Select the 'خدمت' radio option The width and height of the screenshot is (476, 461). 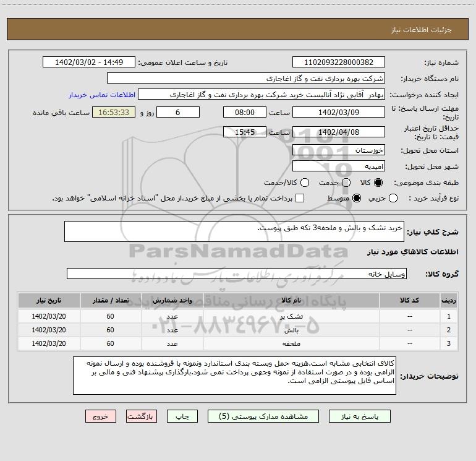(346, 183)
